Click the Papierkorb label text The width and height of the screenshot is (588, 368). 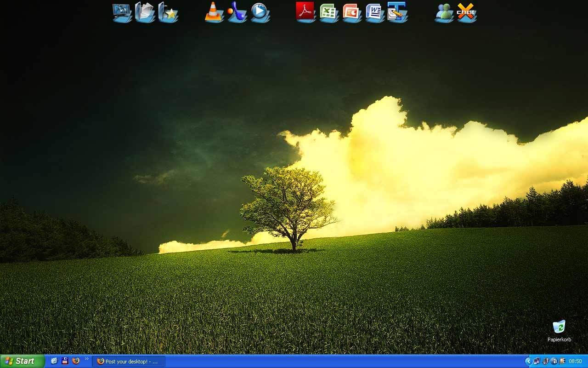tap(559, 339)
